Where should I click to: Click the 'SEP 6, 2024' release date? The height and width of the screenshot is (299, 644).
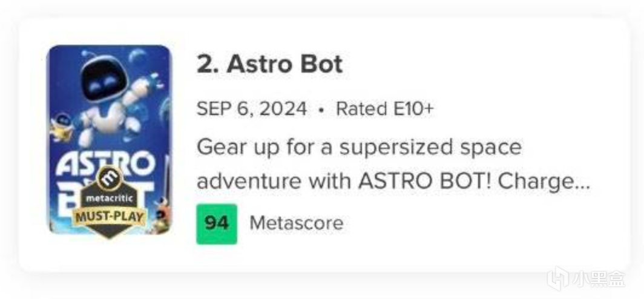point(251,110)
